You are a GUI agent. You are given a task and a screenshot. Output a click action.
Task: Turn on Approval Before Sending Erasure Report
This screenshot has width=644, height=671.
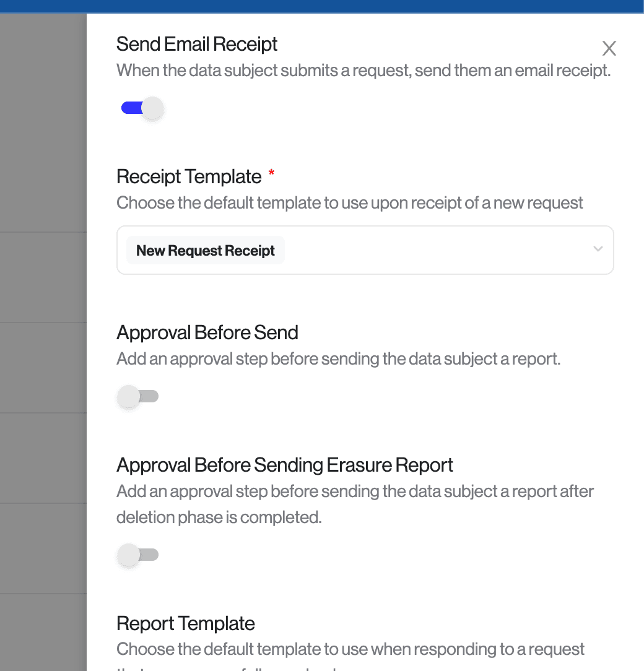point(138,555)
